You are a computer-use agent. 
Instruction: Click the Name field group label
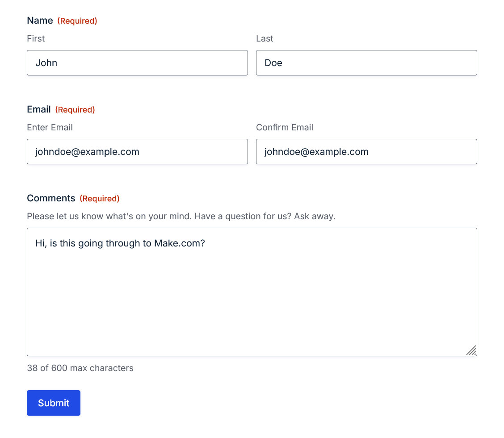pos(40,21)
